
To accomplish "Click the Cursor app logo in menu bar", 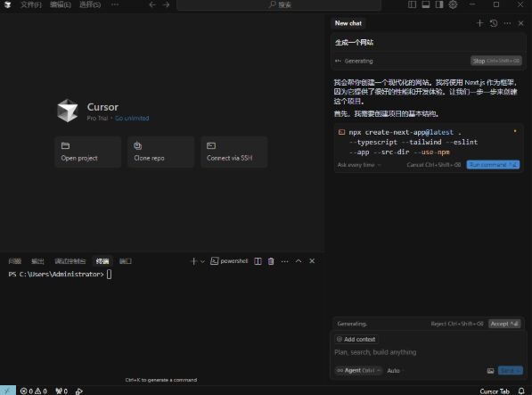I will [7, 4].
